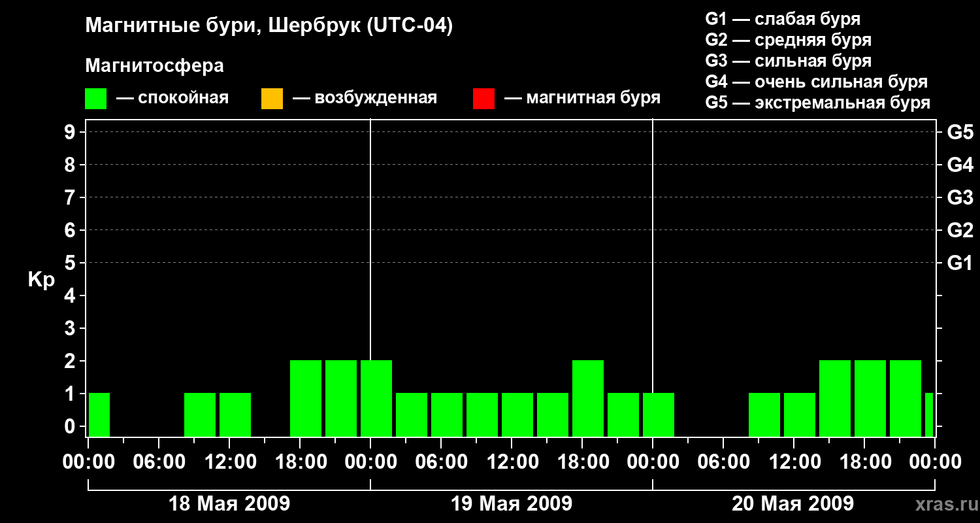
Task: Click the G3 label on right axis
Action: 960,197
